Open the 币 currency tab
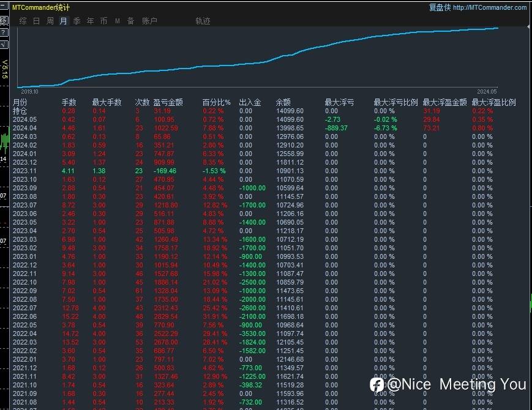This screenshot has width=532, height=410. [x=104, y=21]
